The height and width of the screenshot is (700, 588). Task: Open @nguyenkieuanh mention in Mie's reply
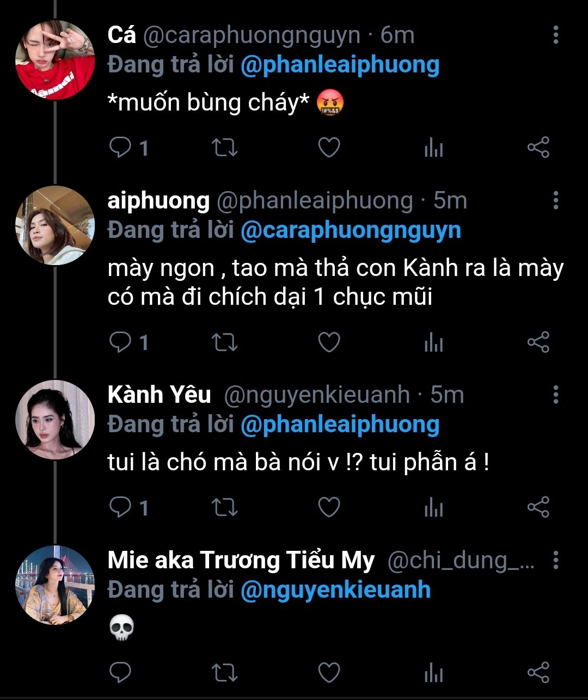point(335,590)
